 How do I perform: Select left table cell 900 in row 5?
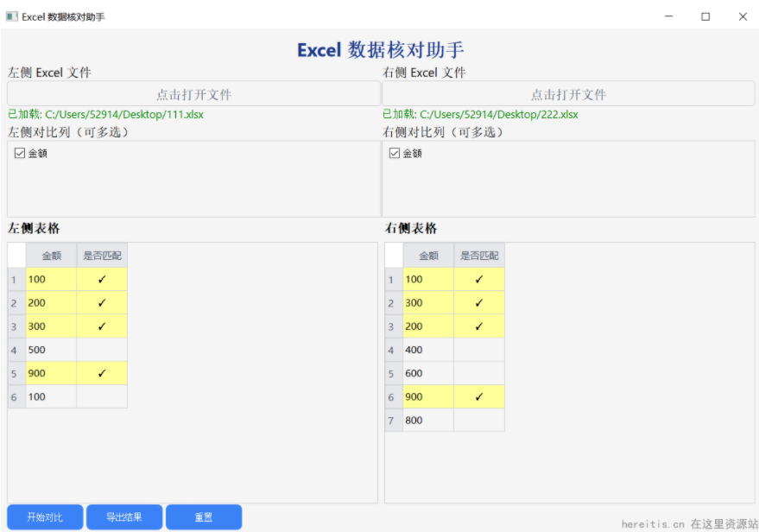click(x=51, y=373)
